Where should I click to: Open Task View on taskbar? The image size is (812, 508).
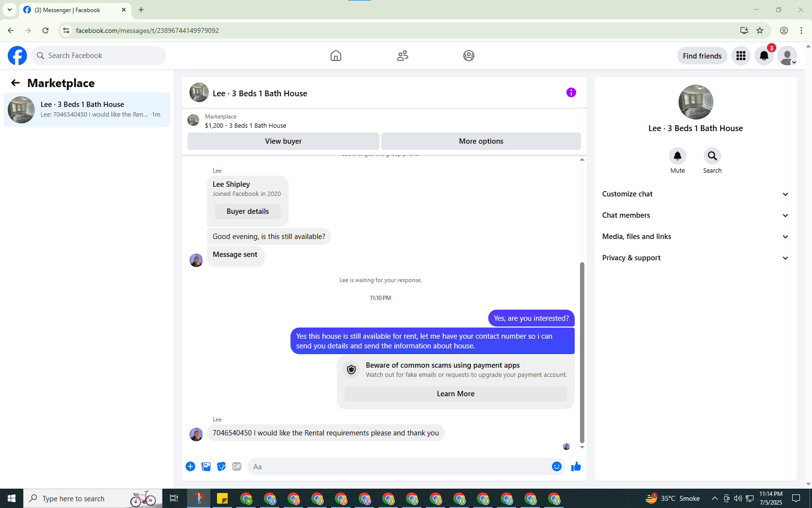[174, 498]
